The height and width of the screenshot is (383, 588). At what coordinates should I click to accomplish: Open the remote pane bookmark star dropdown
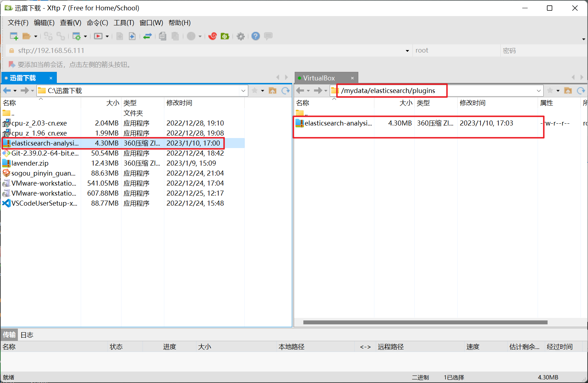(558, 91)
